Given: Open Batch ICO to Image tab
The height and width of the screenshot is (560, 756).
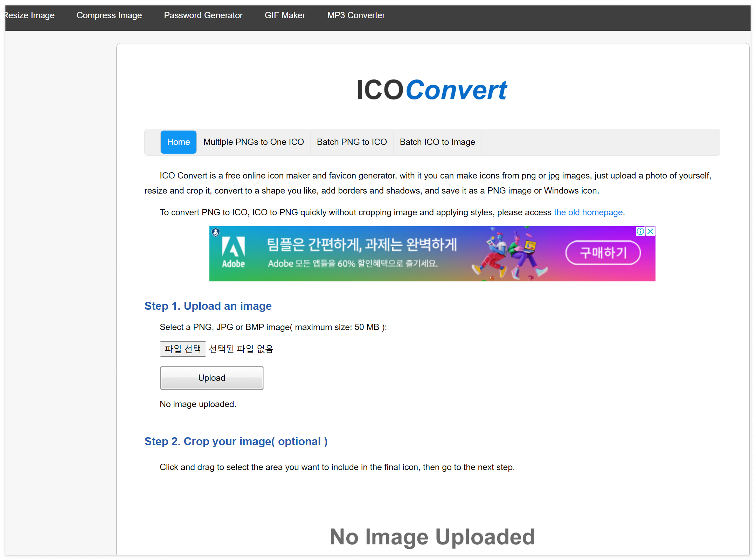Looking at the screenshot, I should (x=437, y=142).
